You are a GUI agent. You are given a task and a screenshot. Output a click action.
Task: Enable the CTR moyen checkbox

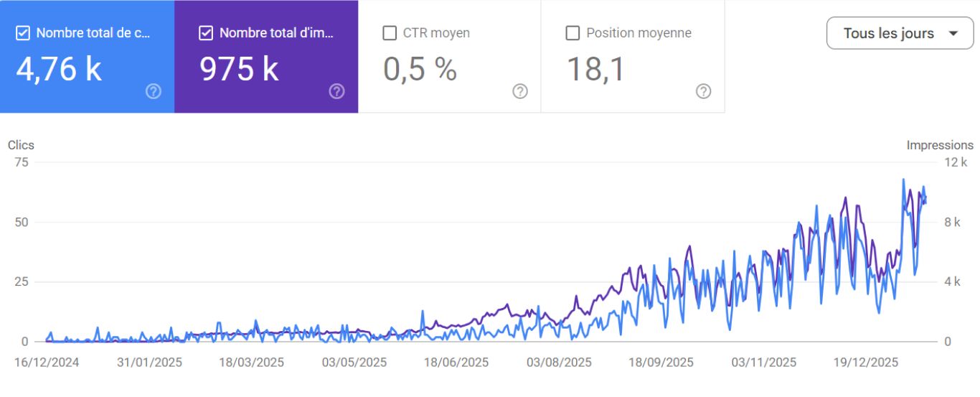pyautogui.click(x=390, y=33)
